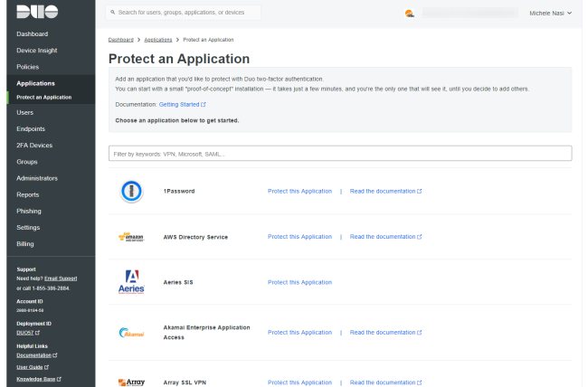Click the Aeries SIS name text
588x387 pixels.
[178, 282]
